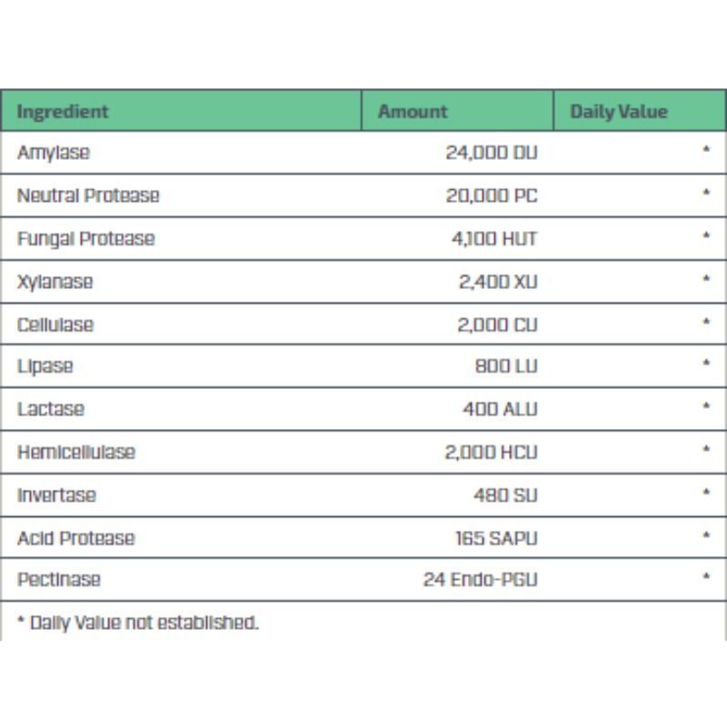Screen dimensions: 727x728
Task: Select the Xylanase ingredient cell
Action: [x=55, y=282]
